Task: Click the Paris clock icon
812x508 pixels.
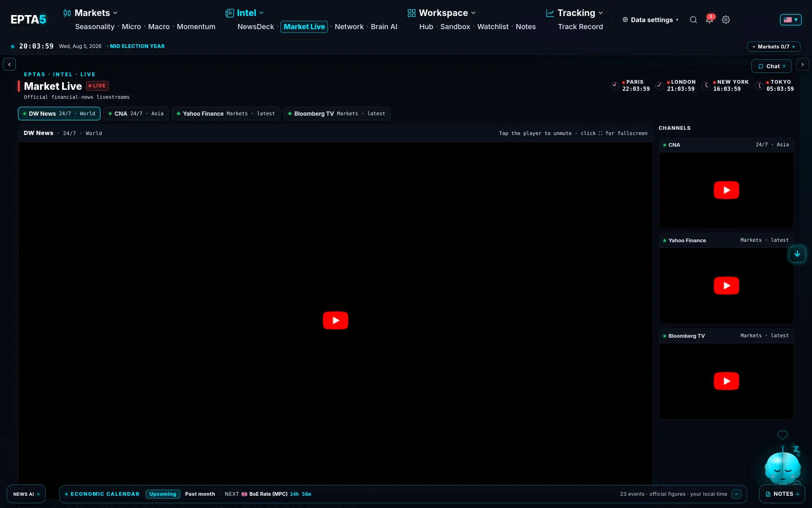Action: click(x=615, y=85)
